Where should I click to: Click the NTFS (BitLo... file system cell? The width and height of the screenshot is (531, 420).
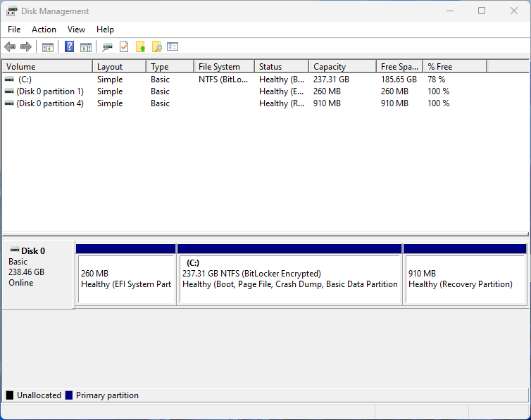(223, 79)
